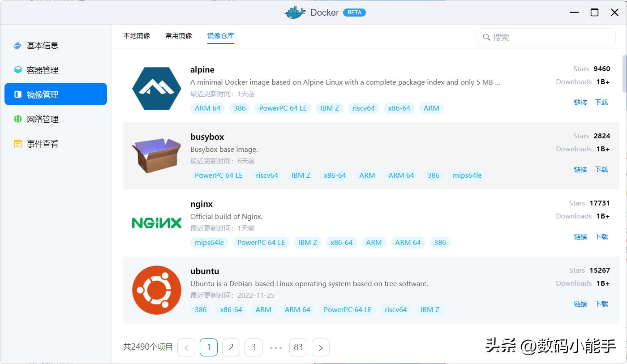Viewport: 627px width, 364px height.
Task: Select the mips64le tag on nginx
Action: [x=209, y=242]
